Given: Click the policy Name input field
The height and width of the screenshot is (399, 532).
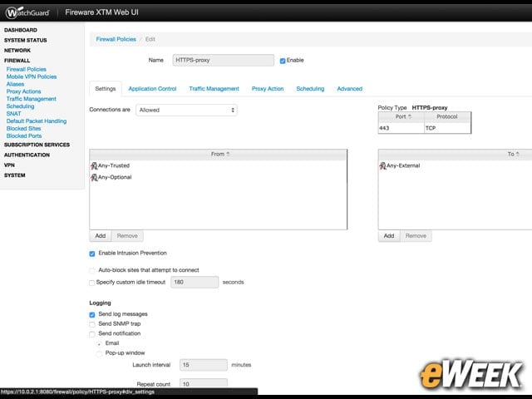Looking at the screenshot, I should pos(224,60).
